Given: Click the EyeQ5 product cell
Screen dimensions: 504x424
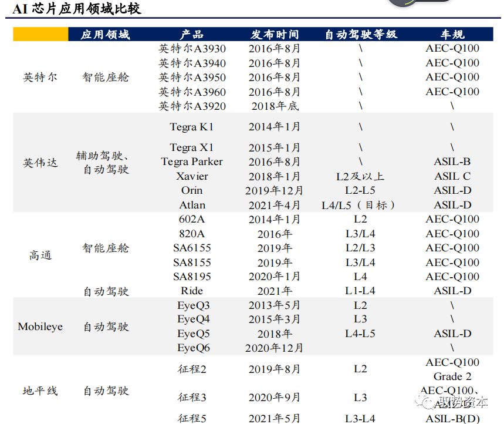Looking at the screenshot, I should click(x=194, y=334).
